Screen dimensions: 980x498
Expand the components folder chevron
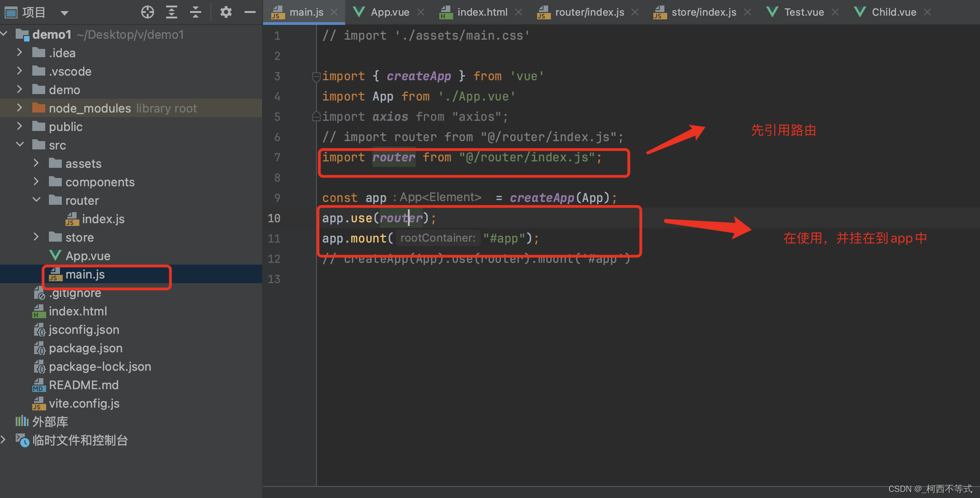click(x=36, y=182)
